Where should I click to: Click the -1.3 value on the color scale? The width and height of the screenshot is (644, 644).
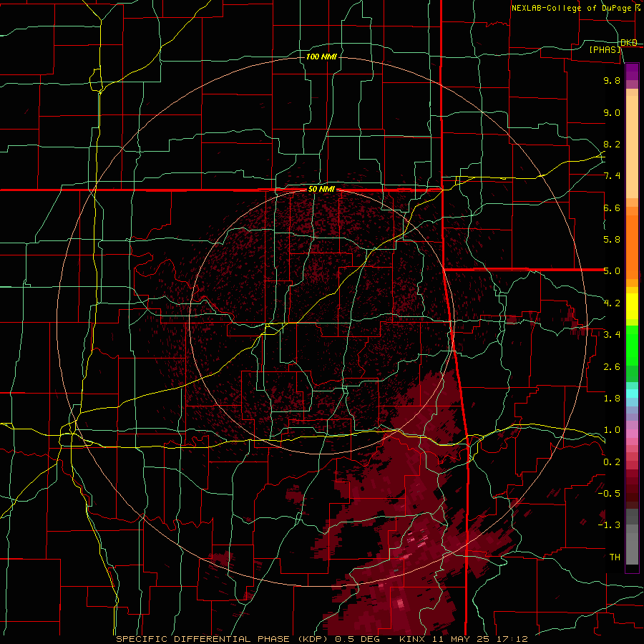(609, 525)
